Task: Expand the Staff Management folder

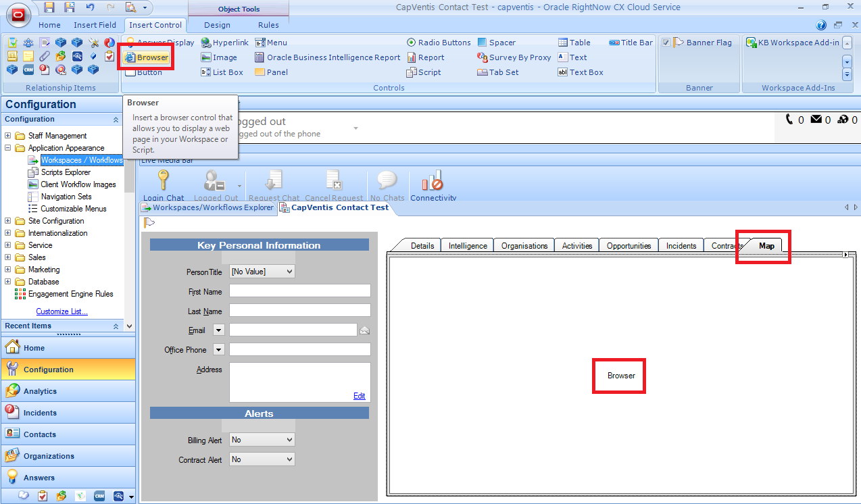Action: 8,136
